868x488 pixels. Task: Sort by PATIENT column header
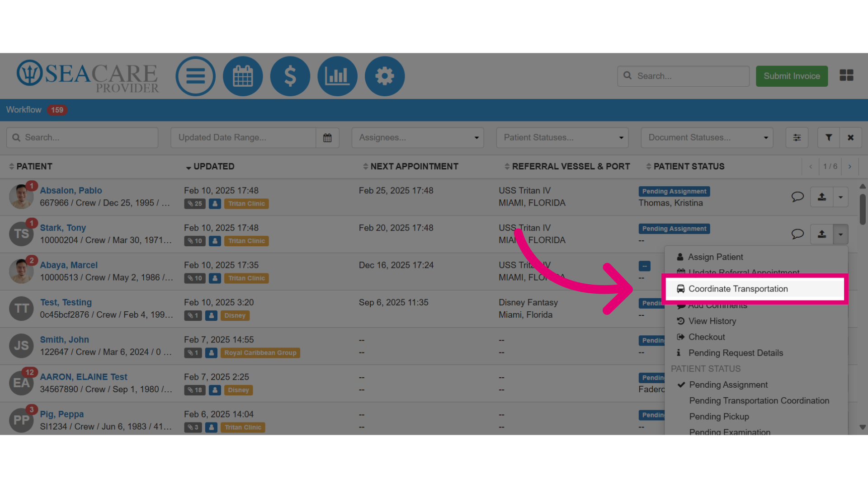[x=31, y=166]
